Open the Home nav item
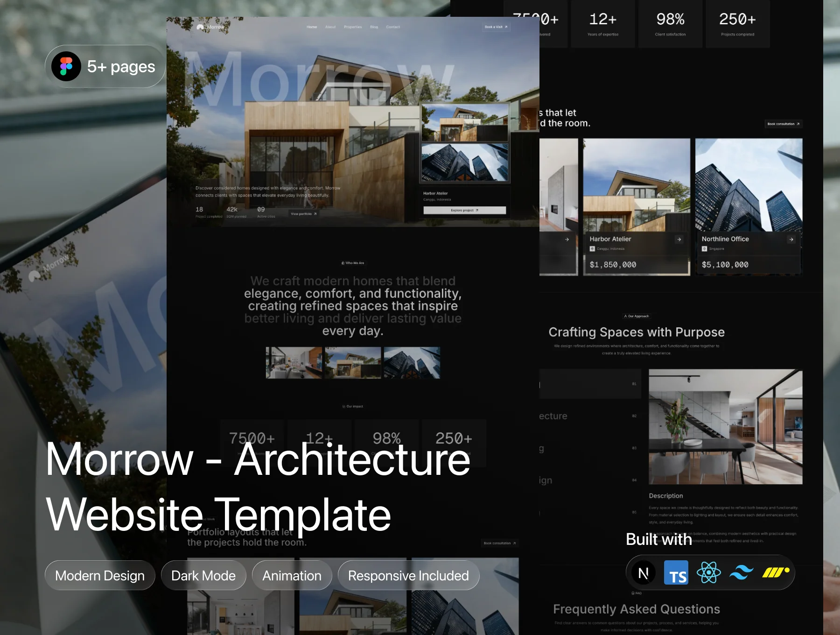This screenshot has width=840, height=635. pyautogui.click(x=312, y=27)
